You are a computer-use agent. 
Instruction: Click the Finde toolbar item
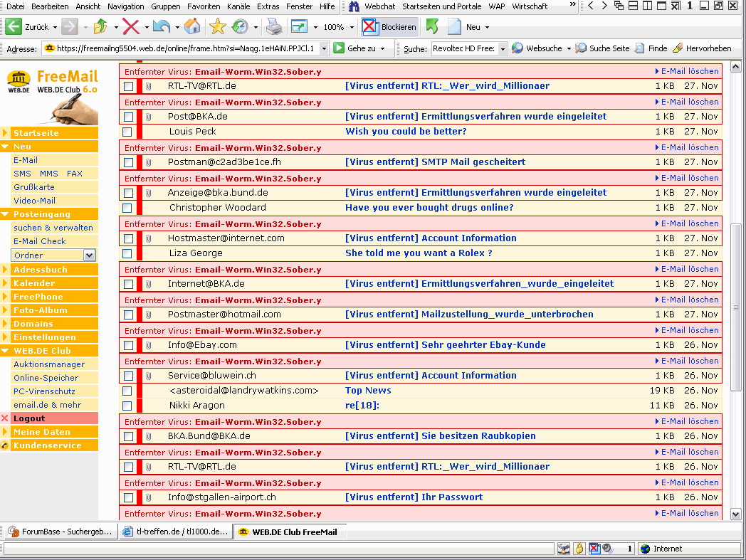coord(651,48)
